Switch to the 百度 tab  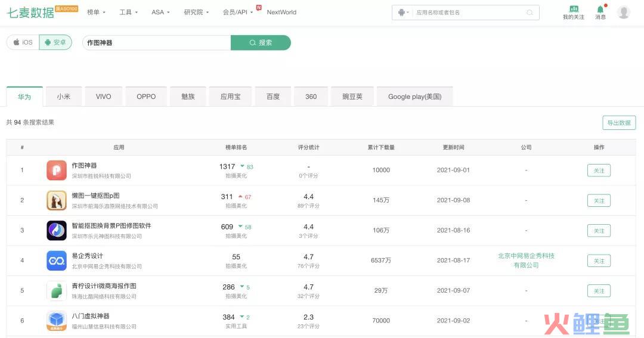pyautogui.click(x=273, y=97)
